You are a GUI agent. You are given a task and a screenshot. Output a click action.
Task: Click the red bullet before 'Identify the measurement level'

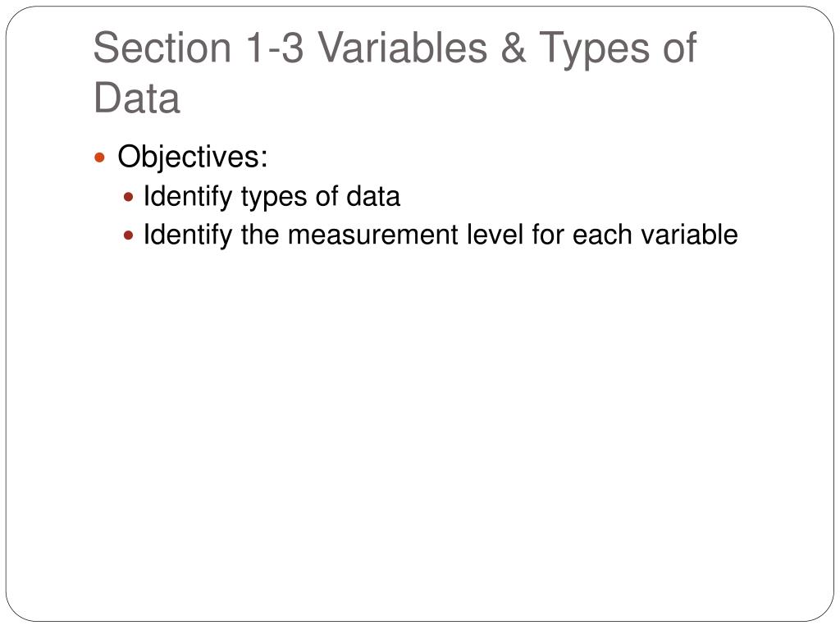click(128, 235)
